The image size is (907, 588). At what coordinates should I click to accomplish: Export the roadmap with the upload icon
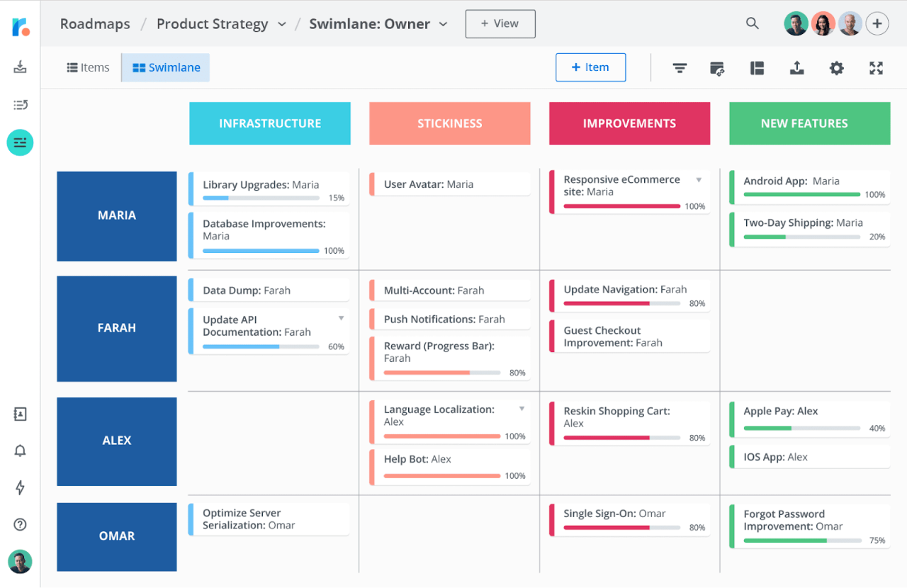796,68
